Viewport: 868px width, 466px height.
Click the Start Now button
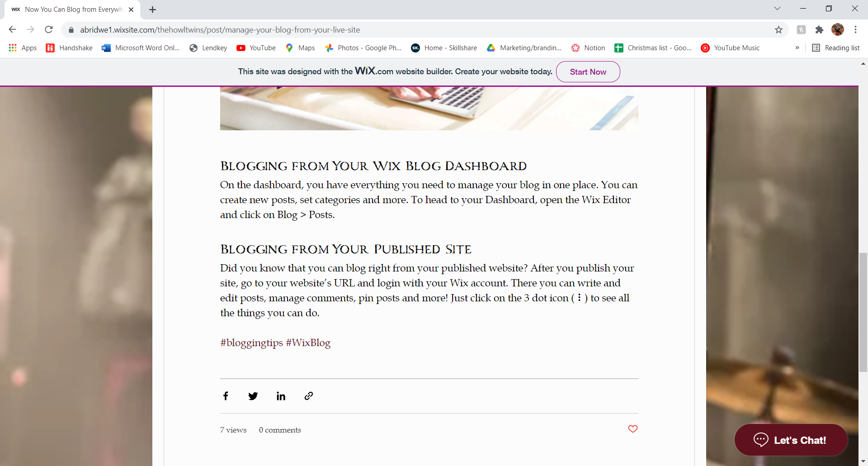point(588,72)
